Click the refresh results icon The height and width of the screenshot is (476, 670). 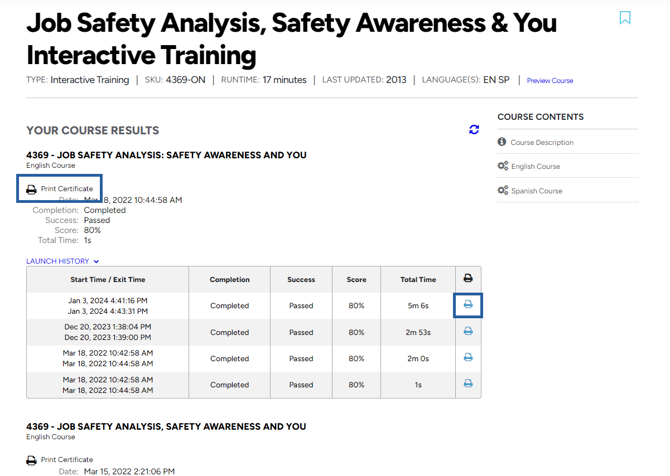[x=474, y=130]
